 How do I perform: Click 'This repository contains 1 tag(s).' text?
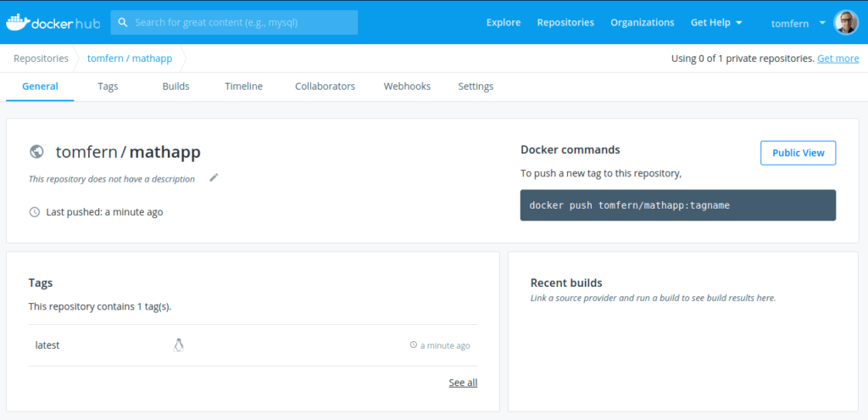(100, 306)
